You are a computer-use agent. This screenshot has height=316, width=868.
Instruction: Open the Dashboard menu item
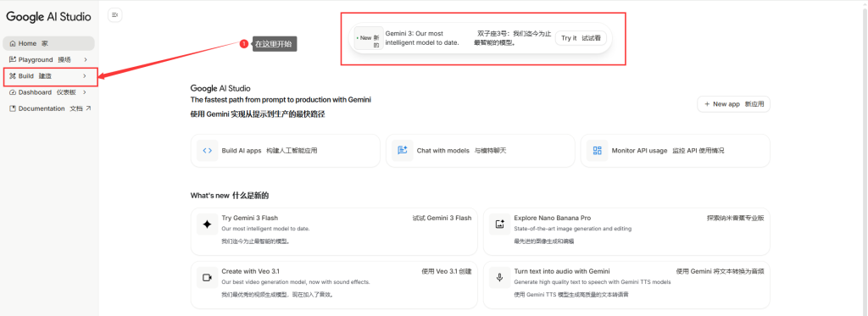pyautogui.click(x=48, y=92)
